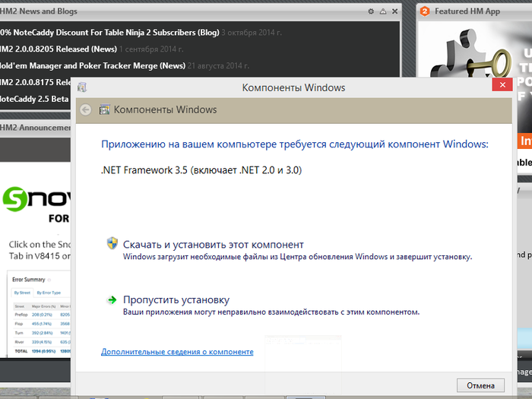
Task: Open Hold'em Manager and Poker Tracker Merge news
Action: point(93,66)
